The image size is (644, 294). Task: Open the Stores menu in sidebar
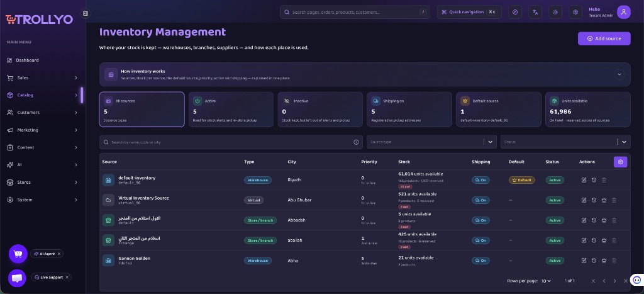(42, 182)
